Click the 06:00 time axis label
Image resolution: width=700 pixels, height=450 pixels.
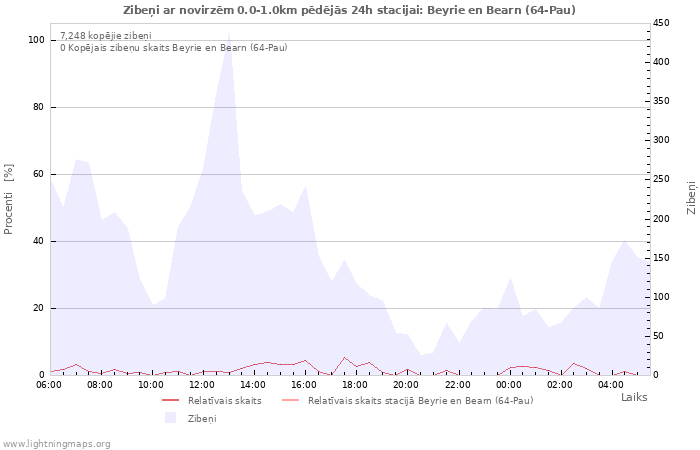point(49,385)
